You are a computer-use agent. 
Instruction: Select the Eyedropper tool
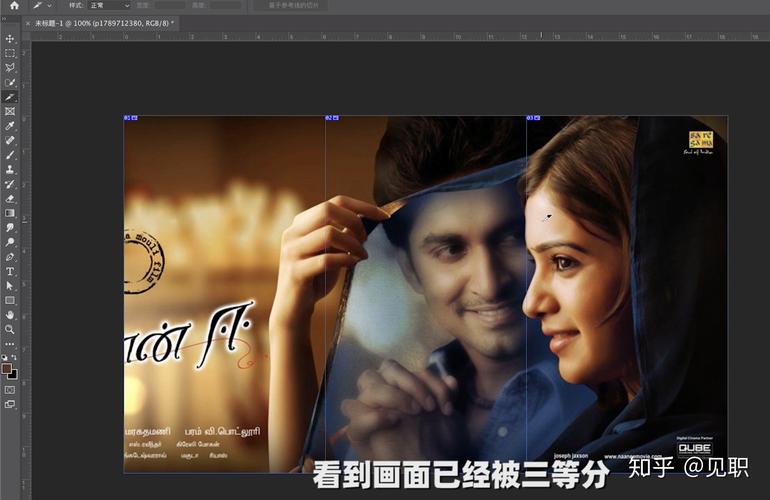coord(10,126)
